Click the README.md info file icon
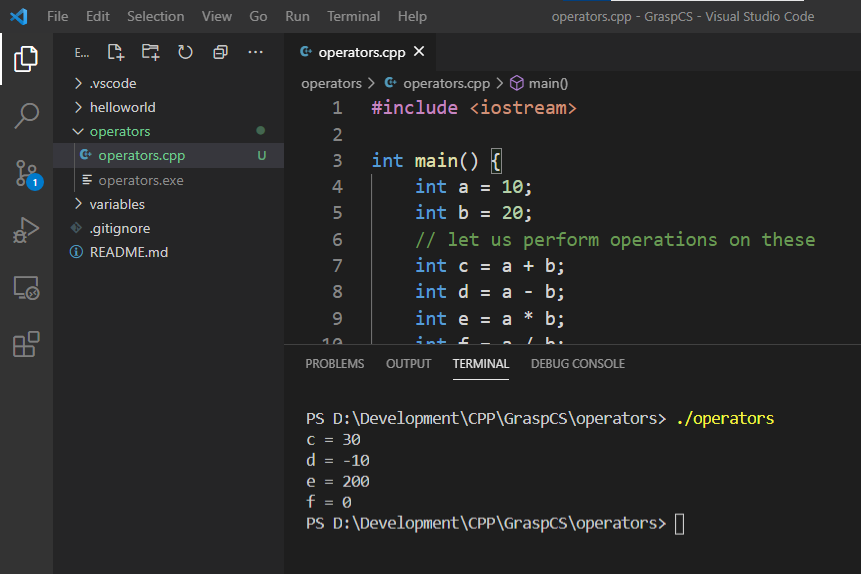This screenshot has width=861, height=574. 76,252
